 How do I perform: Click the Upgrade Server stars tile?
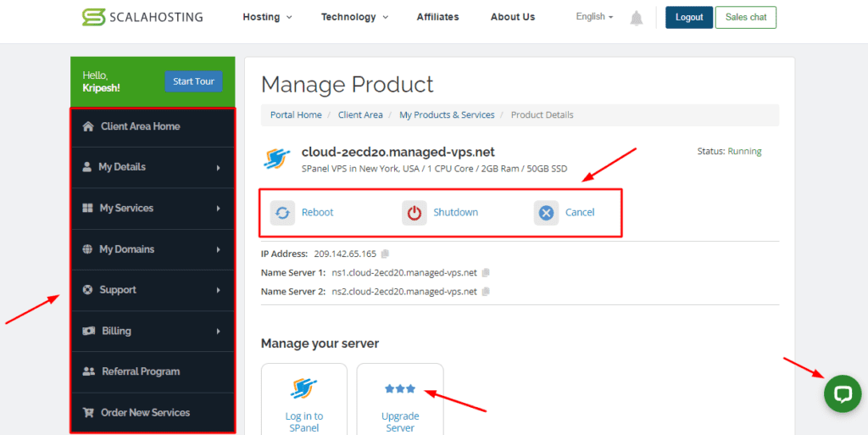tap(400, 399)
